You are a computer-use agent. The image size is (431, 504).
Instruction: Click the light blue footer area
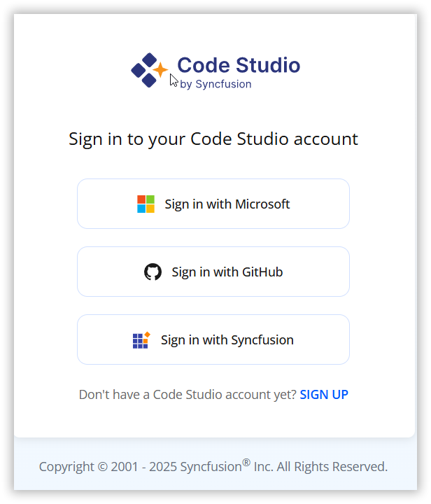point(215,465)
